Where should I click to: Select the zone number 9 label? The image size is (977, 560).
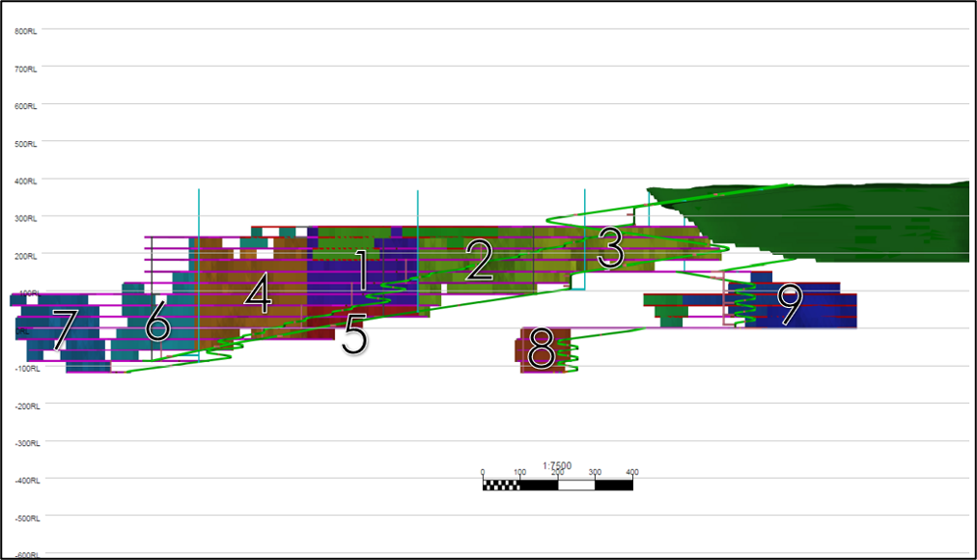790,304
